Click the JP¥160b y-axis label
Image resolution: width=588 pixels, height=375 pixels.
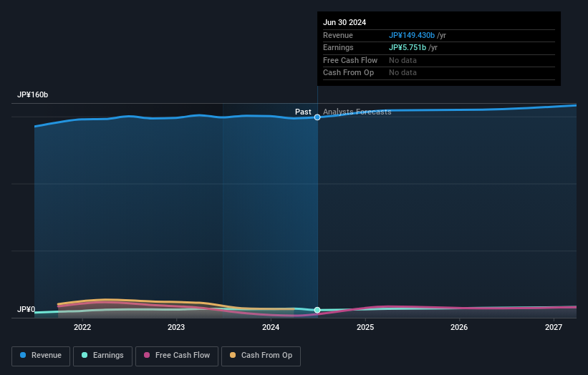33,94
